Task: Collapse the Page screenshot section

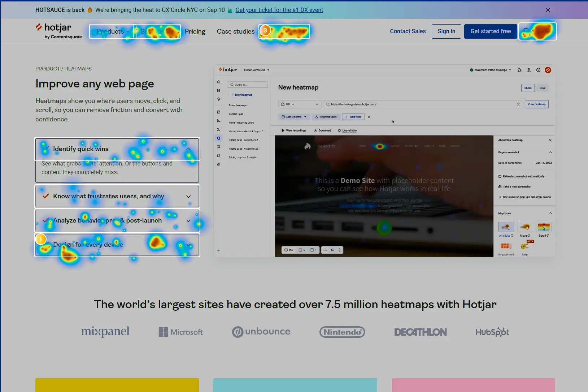Action: (550, 152)
